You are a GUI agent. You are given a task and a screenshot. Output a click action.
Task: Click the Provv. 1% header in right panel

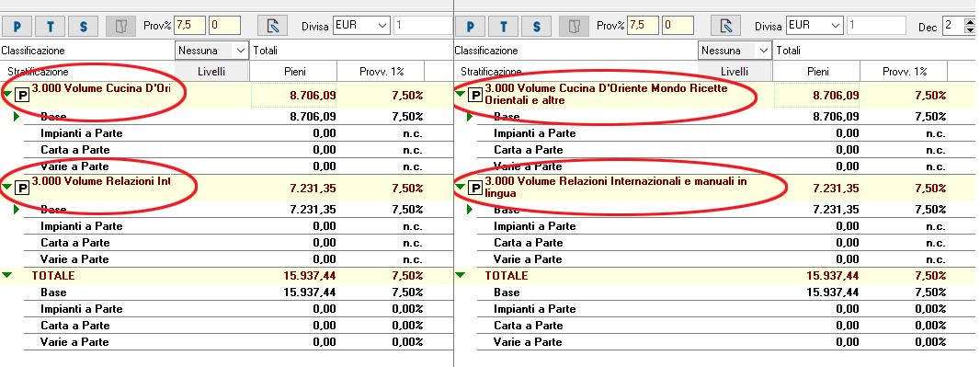click(x=905, y=71)
